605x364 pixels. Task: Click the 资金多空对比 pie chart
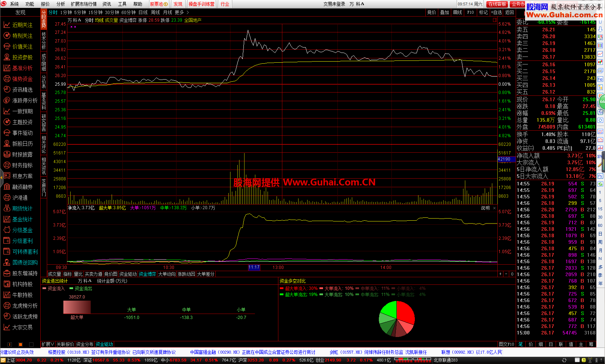pyautogui.click(x=396, y=319)
